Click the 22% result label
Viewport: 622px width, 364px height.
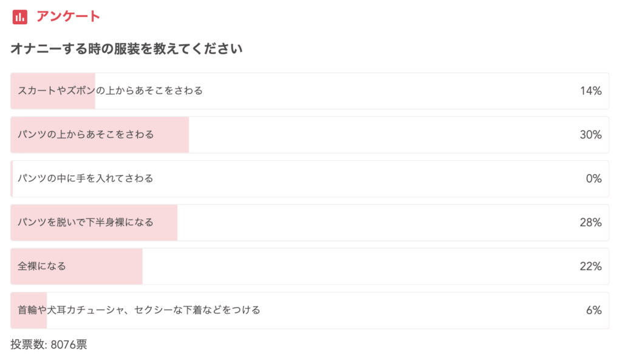[590, 266]
